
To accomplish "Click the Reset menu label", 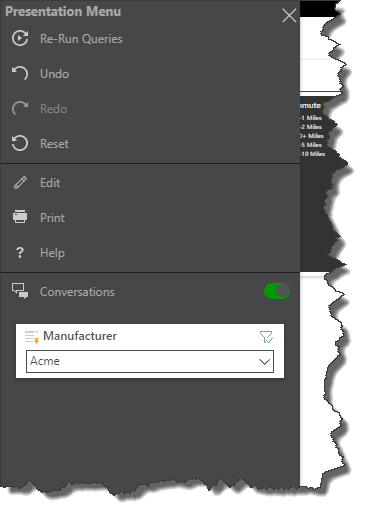I will (54, 144).
